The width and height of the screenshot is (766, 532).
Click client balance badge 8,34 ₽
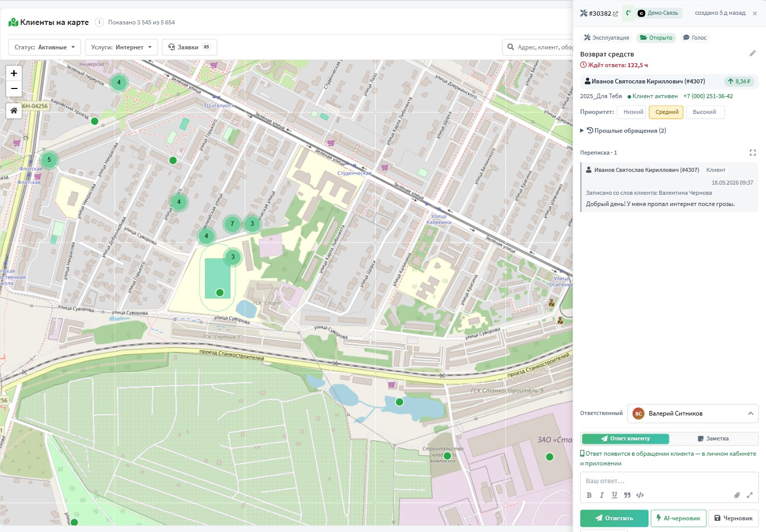[739, 81]
